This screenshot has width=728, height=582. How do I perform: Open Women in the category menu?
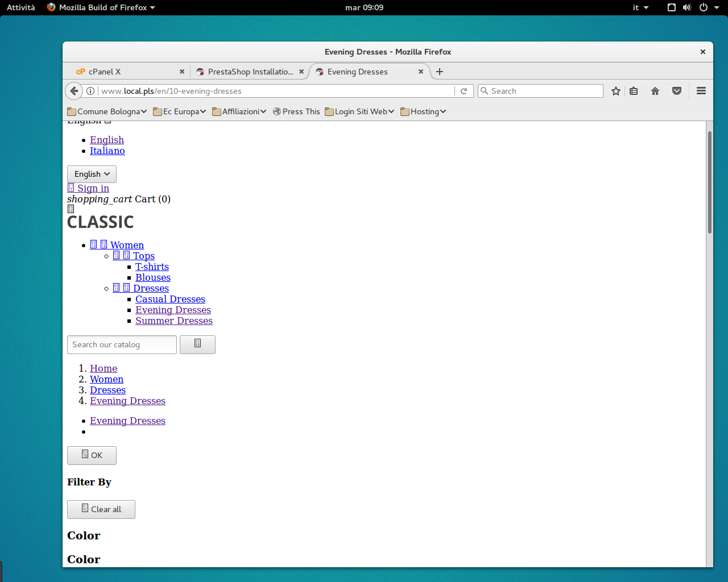tap(127, 245)
